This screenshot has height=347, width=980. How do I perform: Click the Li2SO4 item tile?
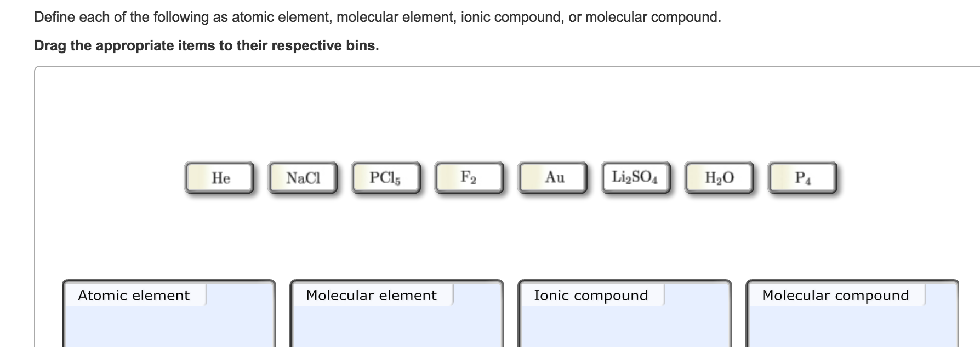point(636,177)
